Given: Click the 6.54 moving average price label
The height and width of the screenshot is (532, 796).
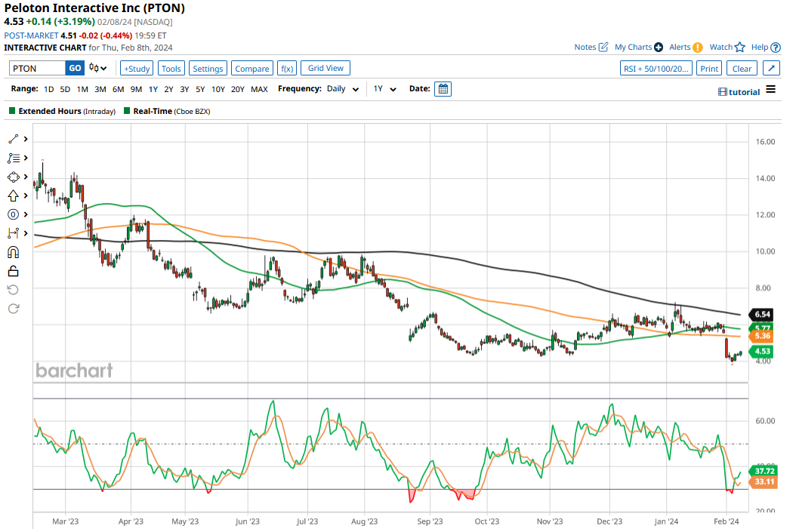Looking at the screenshot, I should coord(761,314).
